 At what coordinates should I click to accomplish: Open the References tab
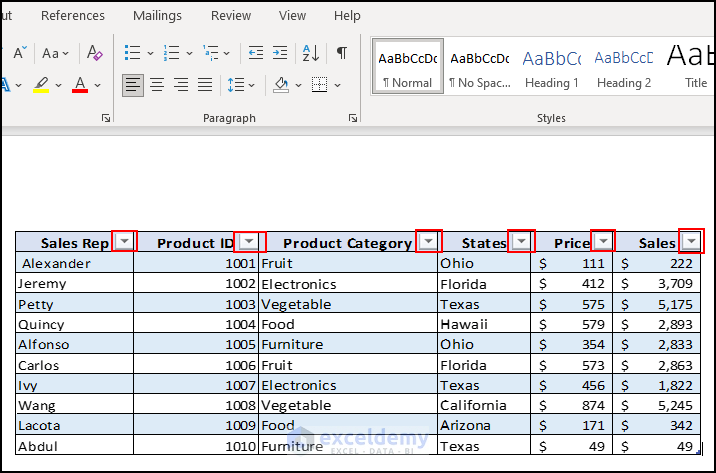point(73,16)
